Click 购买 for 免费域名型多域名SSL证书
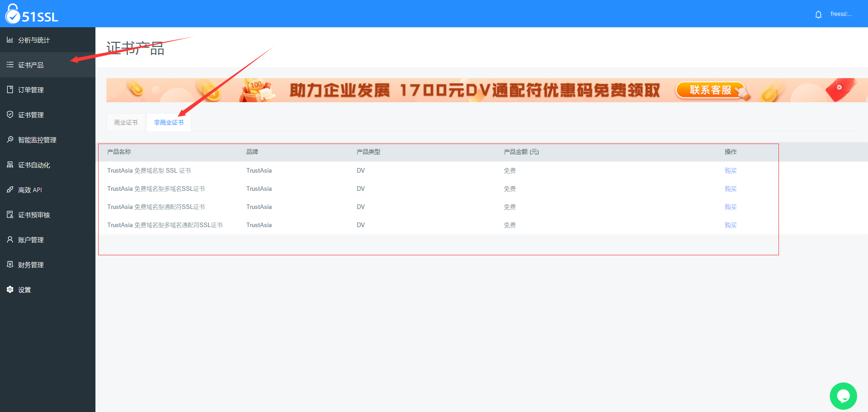This screenshot has height=412, width=868. coord(731,189)
